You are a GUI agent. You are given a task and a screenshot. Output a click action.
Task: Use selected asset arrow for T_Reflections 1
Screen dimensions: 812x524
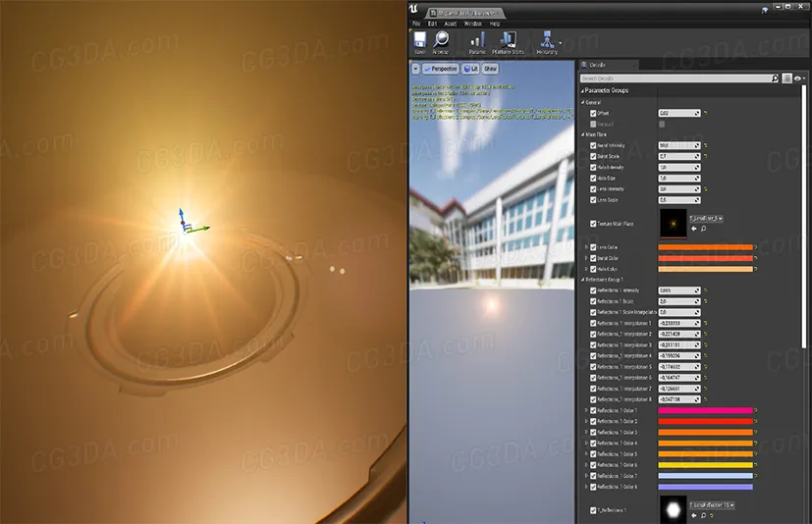coord(694,515)
